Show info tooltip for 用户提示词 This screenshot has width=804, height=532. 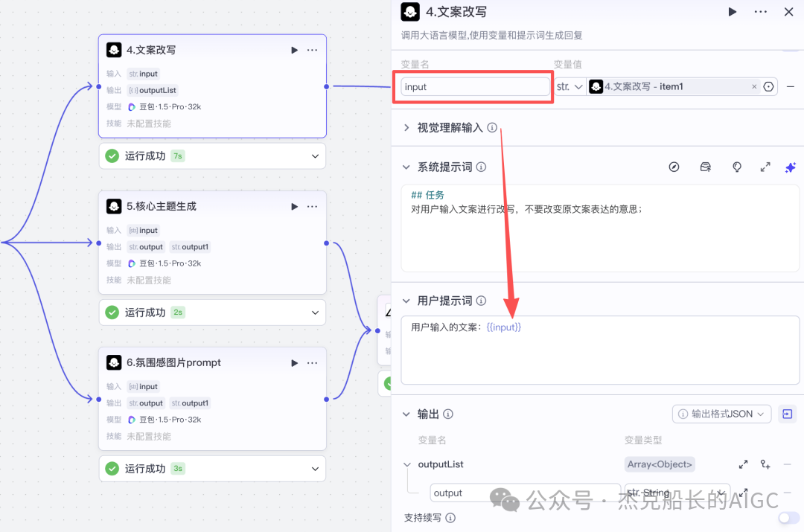(x=481, y=301)
